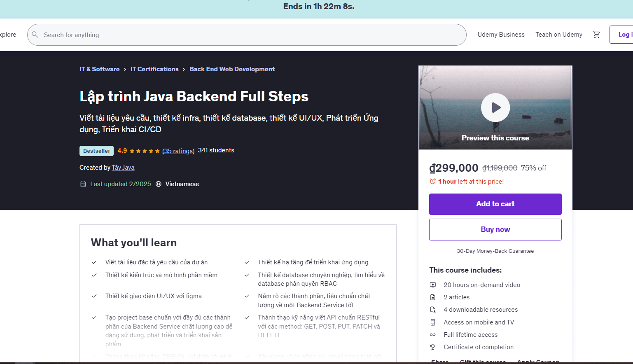Click the globe language icon
Viewport: 633px width, 364px height.
click(x=159, y=184)
